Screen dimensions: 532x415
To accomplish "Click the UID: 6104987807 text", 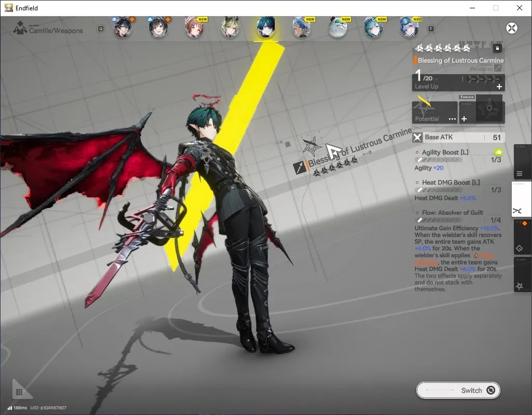I will pyautogui.click(x=49, y=408).
